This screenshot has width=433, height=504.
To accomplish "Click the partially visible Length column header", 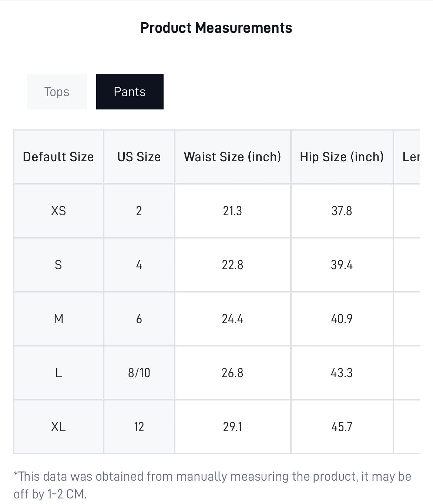I will pyautogui.click(x=407, y=157).
